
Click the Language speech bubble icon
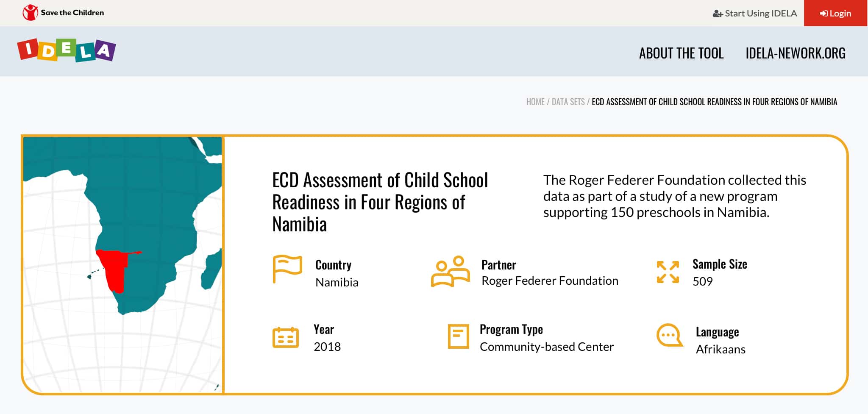(x=670, y=336)
